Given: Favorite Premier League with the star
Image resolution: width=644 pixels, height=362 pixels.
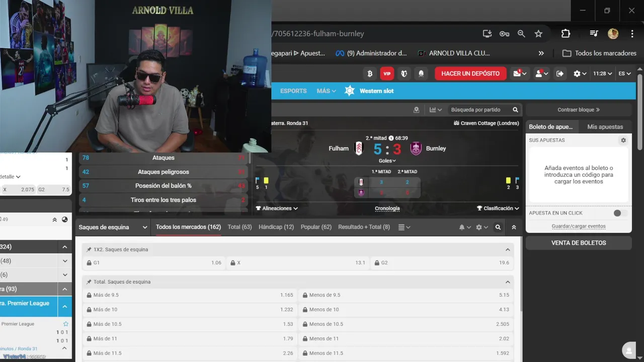Looking at the screenshot, I should click(65, 324).
